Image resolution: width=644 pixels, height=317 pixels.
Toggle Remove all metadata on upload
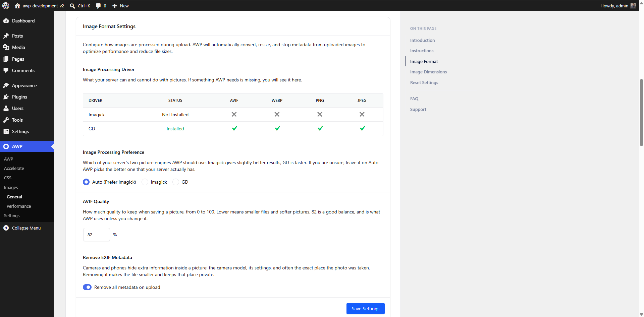point(87,287)
